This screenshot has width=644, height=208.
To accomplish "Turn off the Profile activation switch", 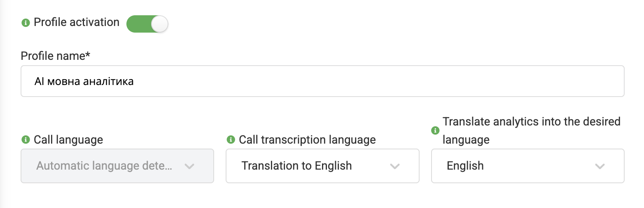I will point(147,24).
